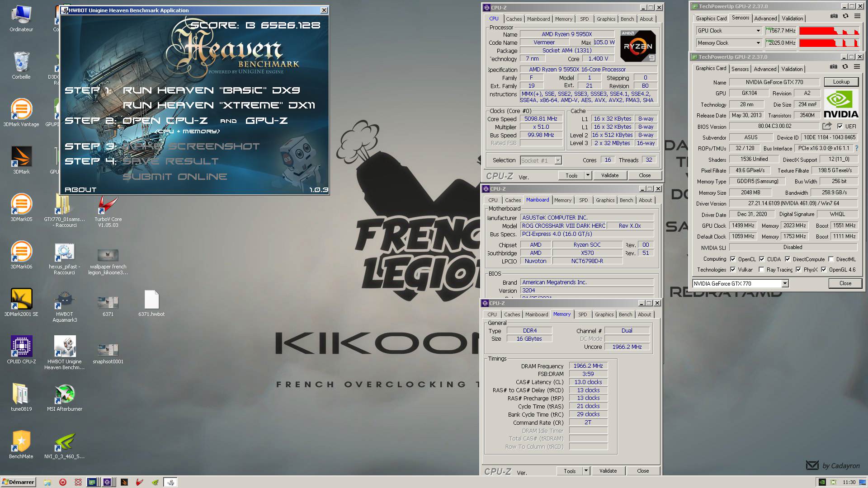Open the CPUID CPU-Z desktop shortcut

[21, 350]
